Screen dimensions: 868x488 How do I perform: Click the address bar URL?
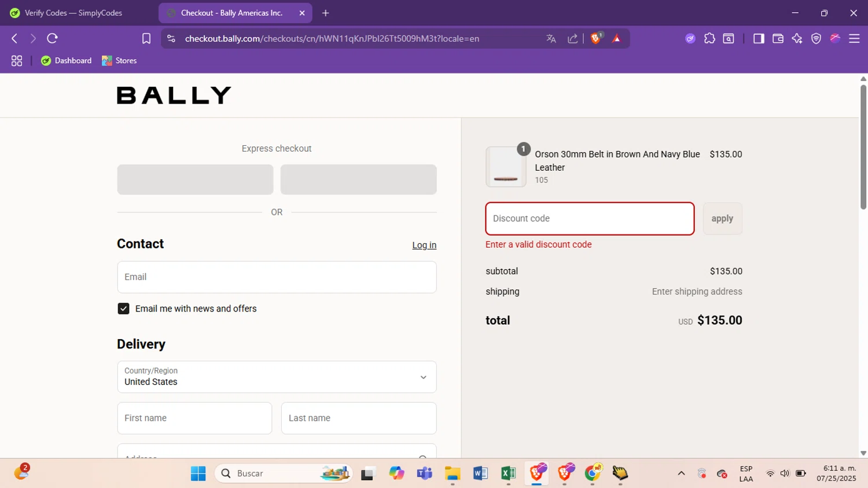(332, 38)
